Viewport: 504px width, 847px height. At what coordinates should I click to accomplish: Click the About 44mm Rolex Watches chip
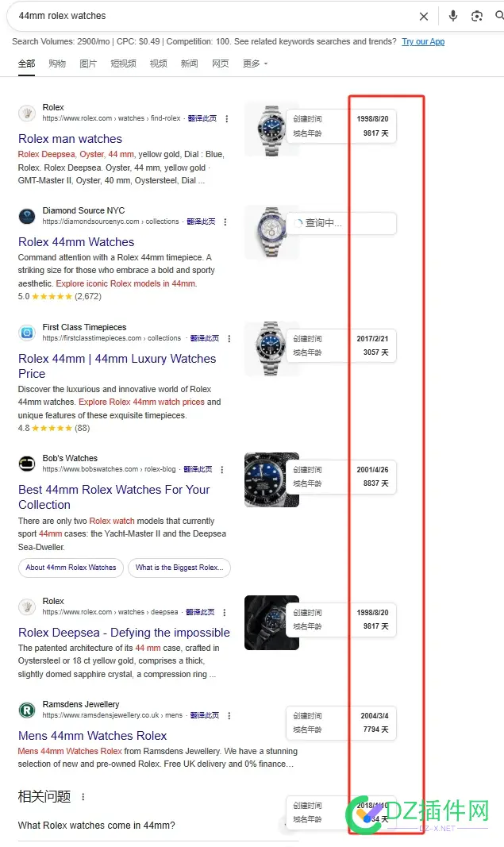71,568
